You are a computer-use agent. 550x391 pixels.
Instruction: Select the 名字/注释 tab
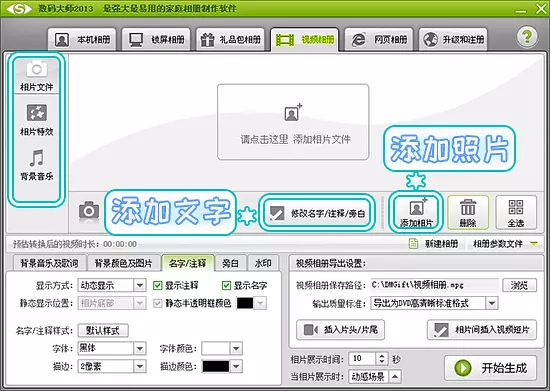tap(187, 263)
